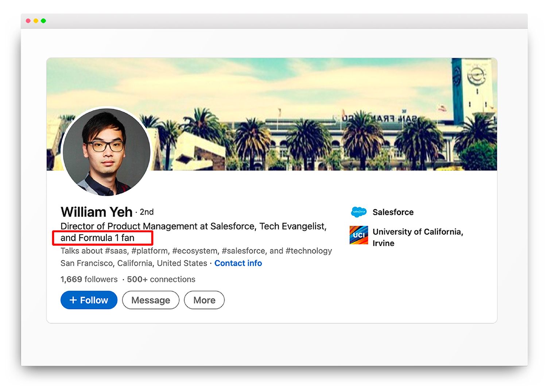
Task: Click the UCI university logo icon
Action: point(359,235)
